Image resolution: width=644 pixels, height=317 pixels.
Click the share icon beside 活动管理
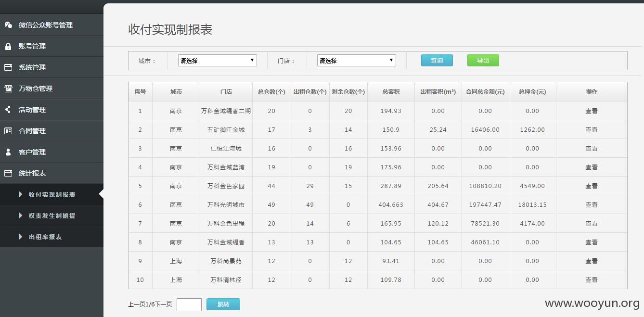click(8, 110)
